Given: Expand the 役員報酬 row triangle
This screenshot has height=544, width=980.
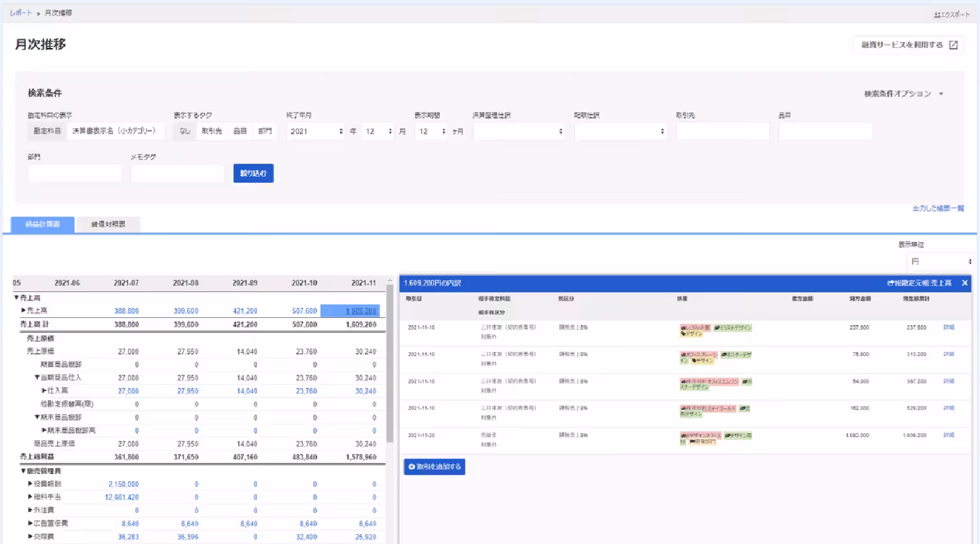Looking at the screenshot, I should pyautogui.click(x=30, y=484).
